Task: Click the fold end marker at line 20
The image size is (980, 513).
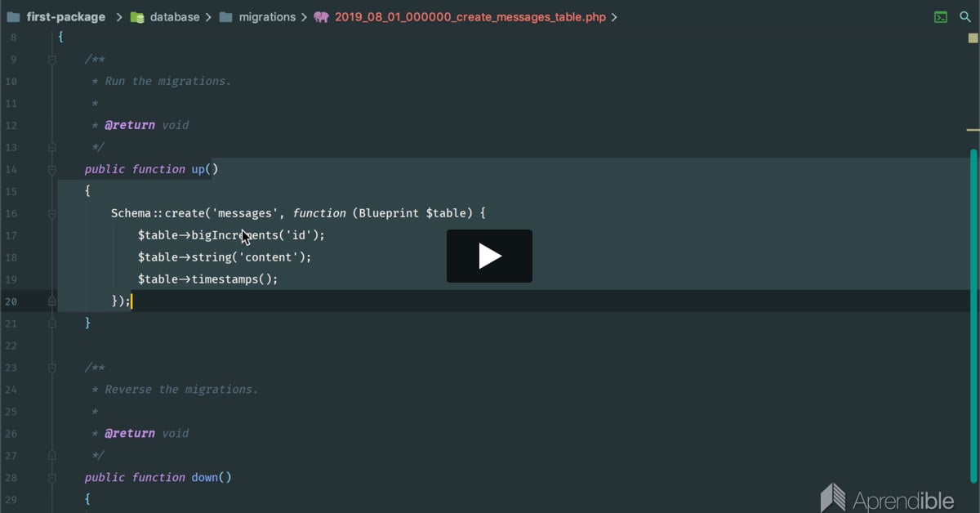Action: [51, 301]
